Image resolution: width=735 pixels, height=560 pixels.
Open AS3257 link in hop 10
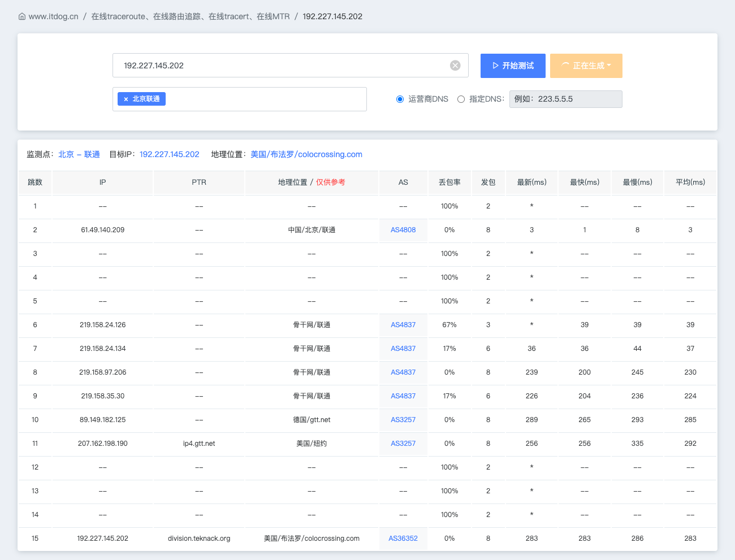[x=403, y=420]
